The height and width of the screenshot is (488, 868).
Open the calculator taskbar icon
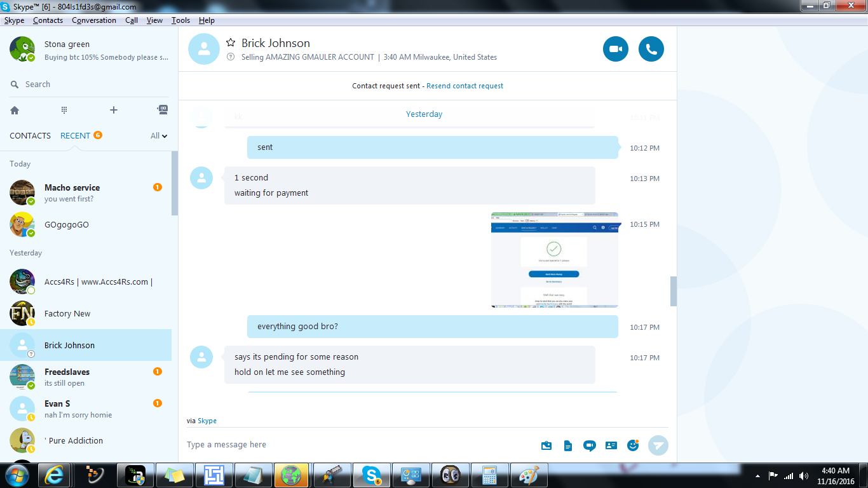[x=489, y=475]
